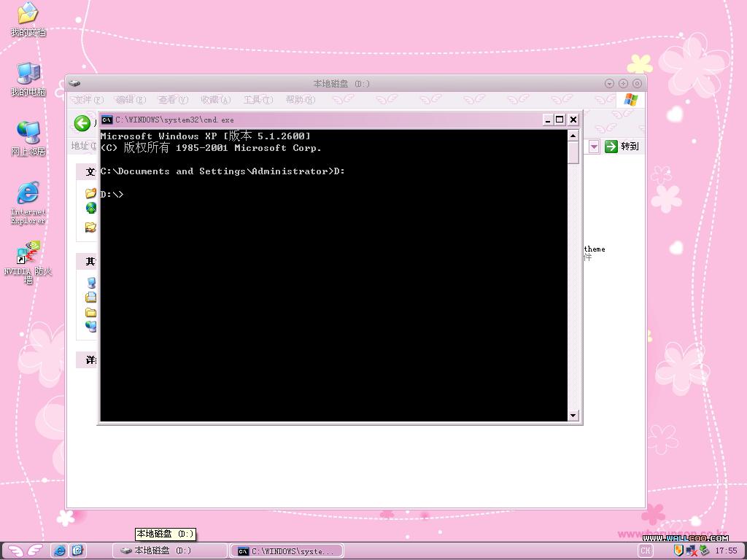The width and height of the screenshot is (747, 560).
Task: Open the 网上邻居 desktop icon
Action: coord(28,139)
